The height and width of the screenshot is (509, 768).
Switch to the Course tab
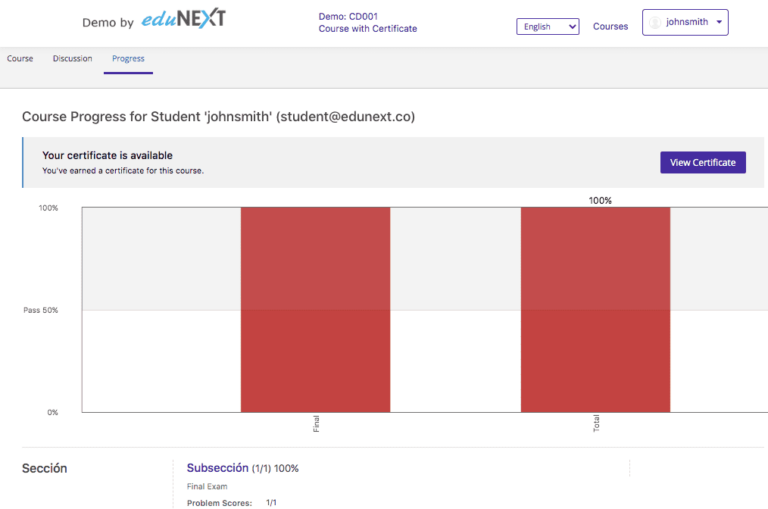[x=20, y=59]
